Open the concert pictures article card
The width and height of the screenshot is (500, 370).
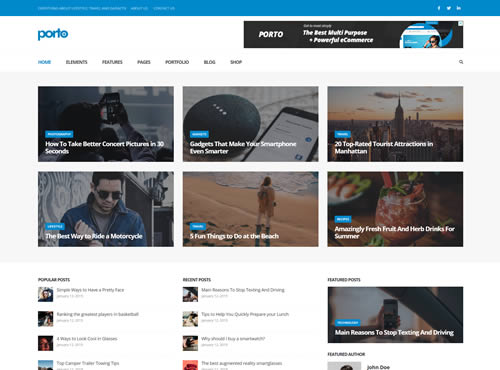pos(106,124)
